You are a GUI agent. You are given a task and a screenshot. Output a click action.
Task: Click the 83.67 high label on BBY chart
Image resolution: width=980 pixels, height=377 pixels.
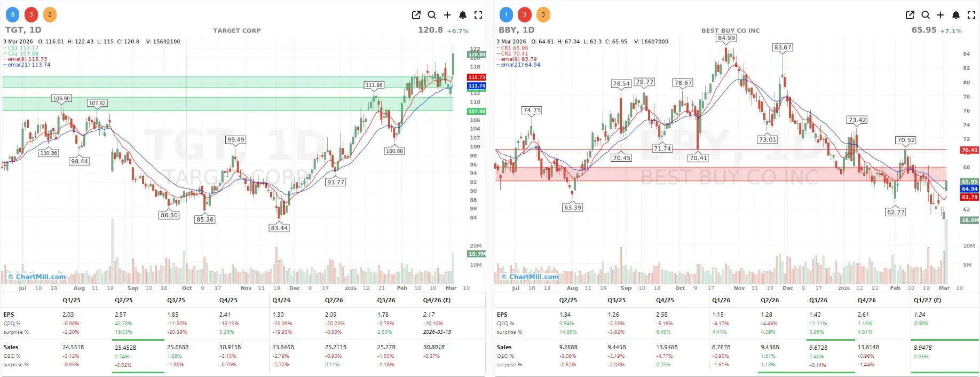click(783, 48)
